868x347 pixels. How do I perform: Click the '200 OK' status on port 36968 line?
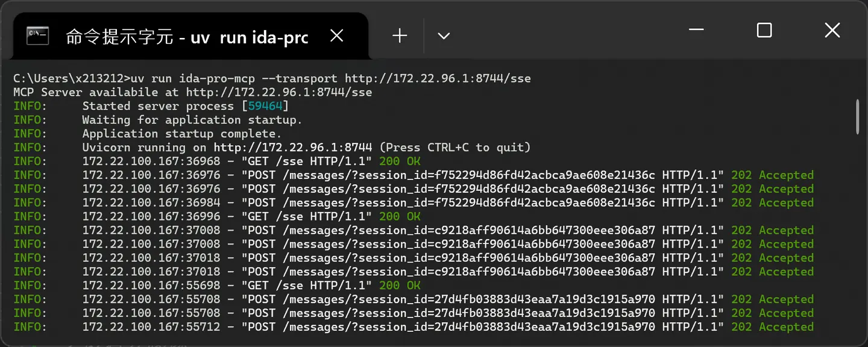coord(400,161)
